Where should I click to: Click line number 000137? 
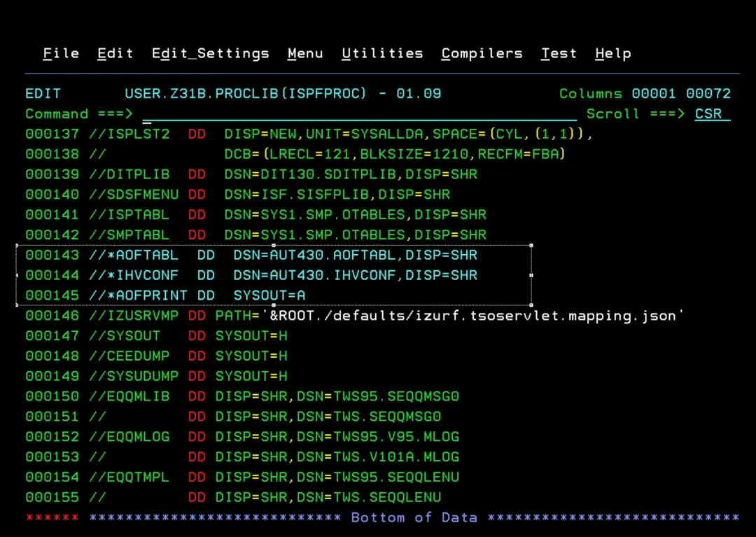pyautogui.click(x=52, y=134)
